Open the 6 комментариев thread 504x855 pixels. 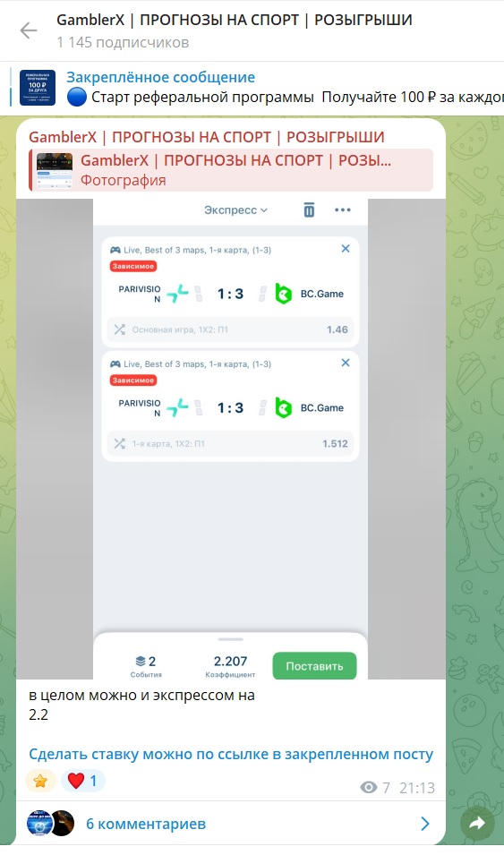point(146,824)
